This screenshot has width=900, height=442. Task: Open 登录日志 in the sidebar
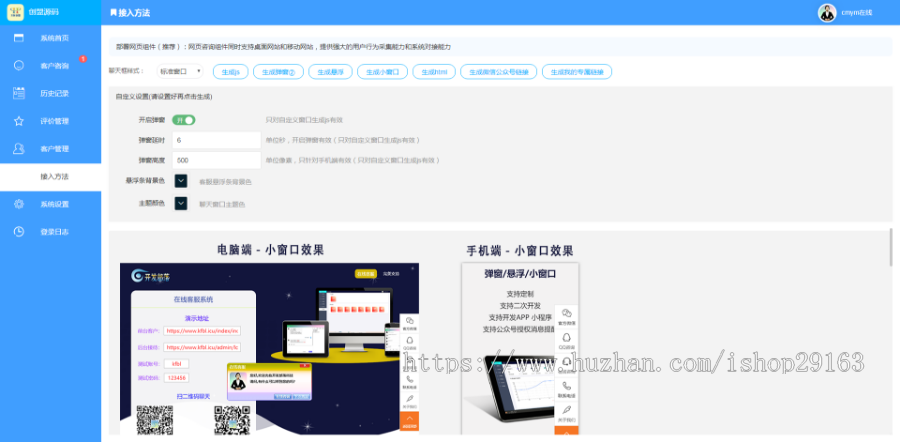[51, 231]
